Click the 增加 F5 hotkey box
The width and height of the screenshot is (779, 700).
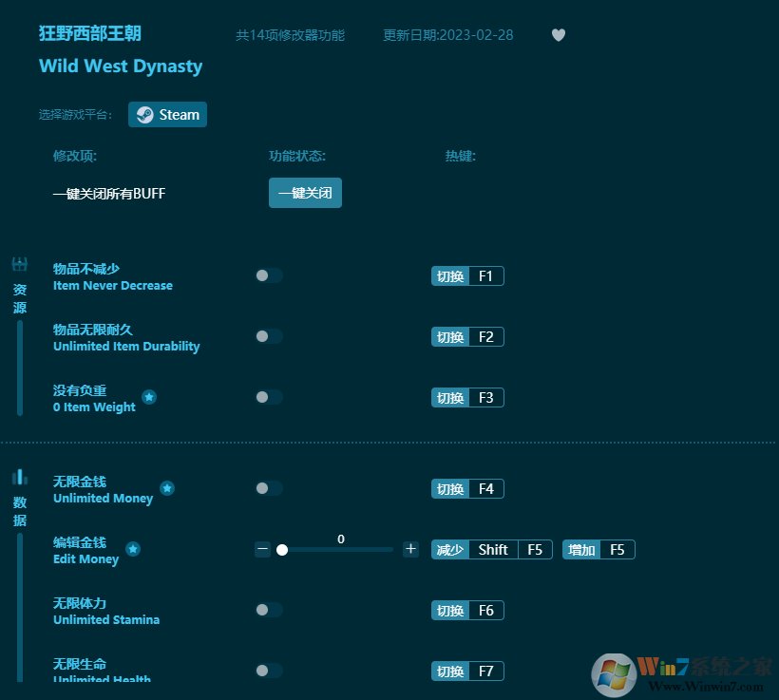pos(598,550)
